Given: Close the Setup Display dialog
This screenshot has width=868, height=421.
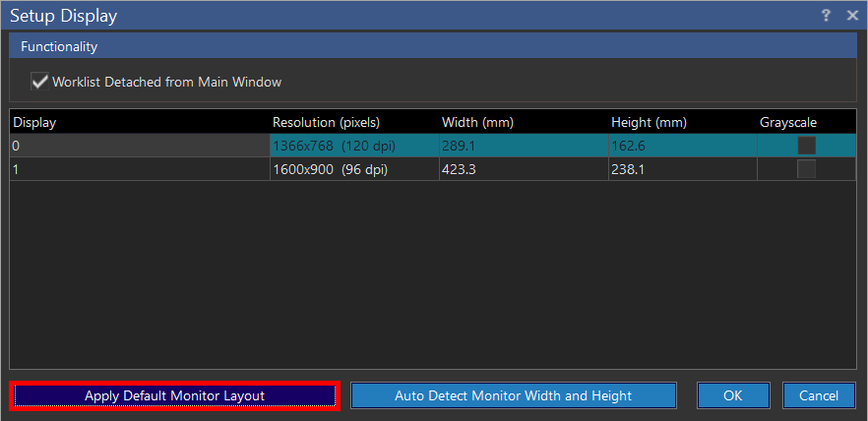Looking at the screenshot, I should click(852, 16).
